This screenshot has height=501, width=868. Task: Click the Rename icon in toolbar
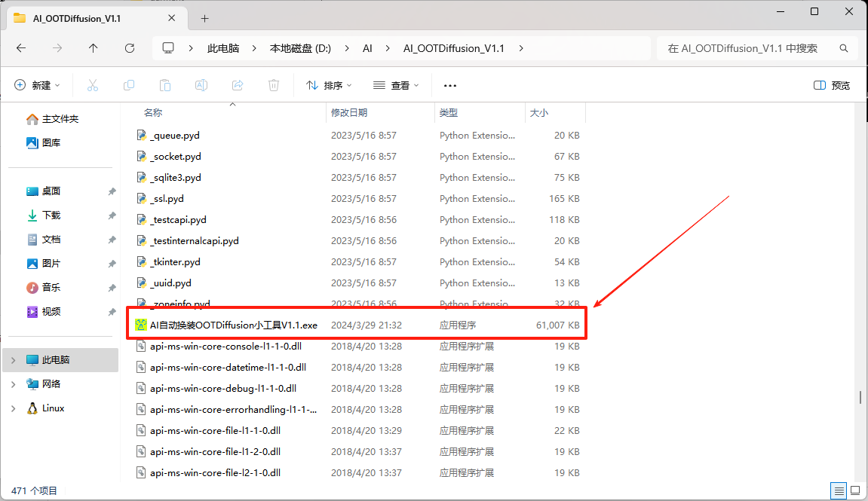(201, 86)
